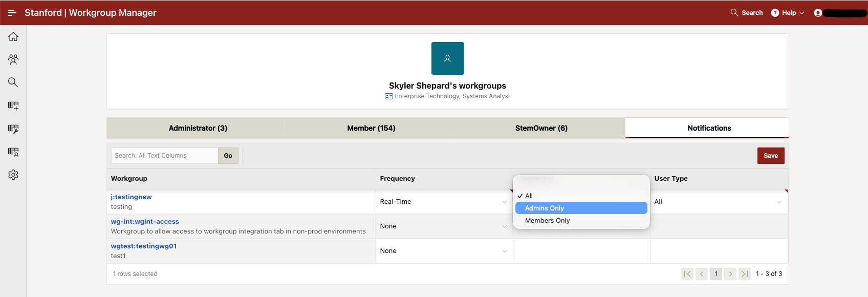Switch to StemOwner (6) tab
The image size is (868, 297).
[x=541, y=128]
